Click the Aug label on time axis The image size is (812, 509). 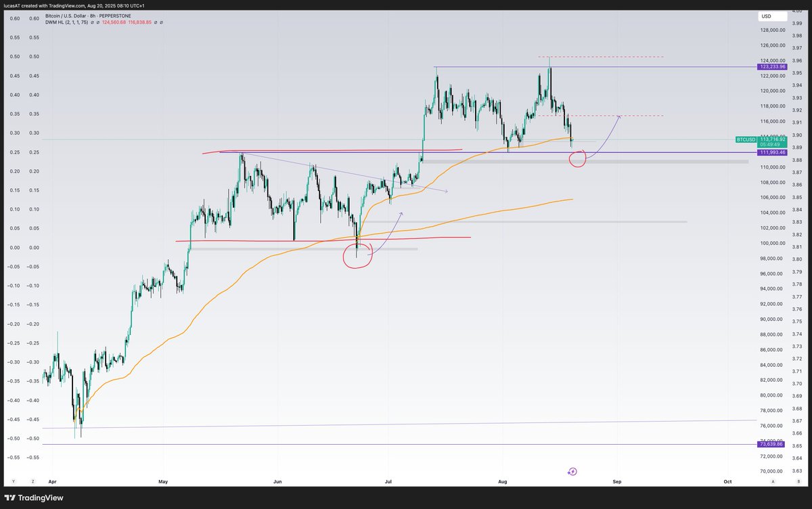click(x=502, y=481)
